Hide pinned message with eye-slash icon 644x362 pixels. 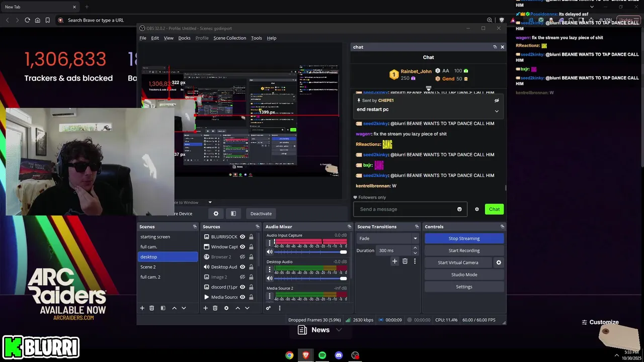pos(497,101)
